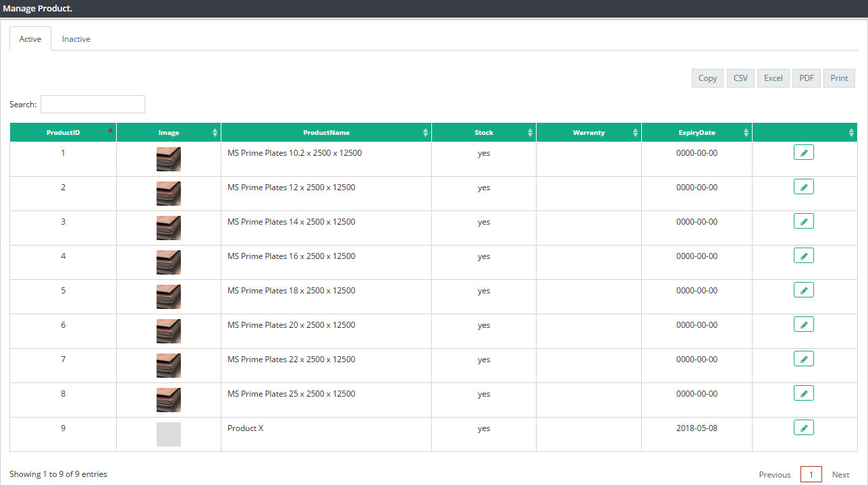Edit product MS Prime Plates 25 x 2500 x 12500
The width and height of the screenshot is (868, 485).
(803, 393)
